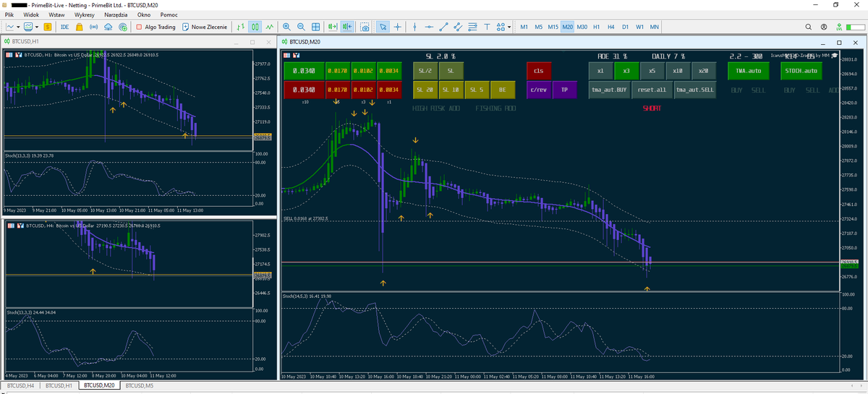
Task: Click the Nowe Zlecenie button
Action: (x=206, y=27)
